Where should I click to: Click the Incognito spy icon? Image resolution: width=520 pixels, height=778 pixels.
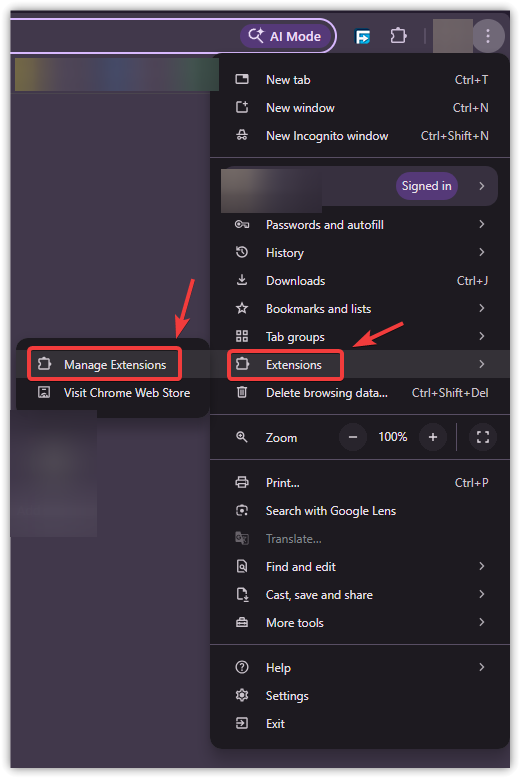pos(242,135)
